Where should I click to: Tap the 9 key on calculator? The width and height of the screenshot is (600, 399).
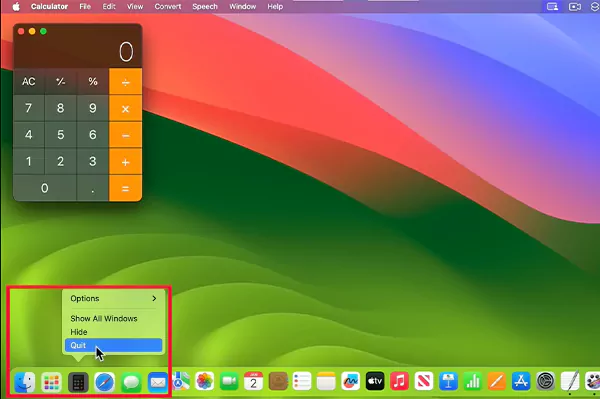[x=93, y=108]
